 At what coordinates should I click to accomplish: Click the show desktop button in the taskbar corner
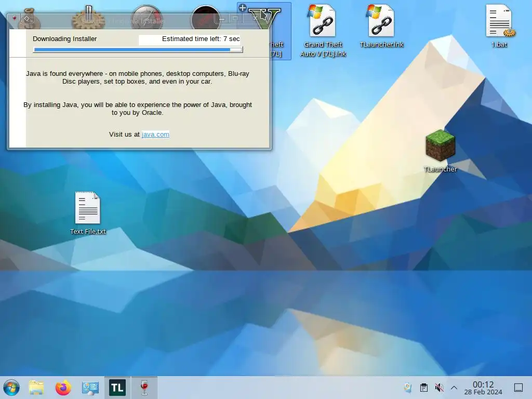click(518, 388)
